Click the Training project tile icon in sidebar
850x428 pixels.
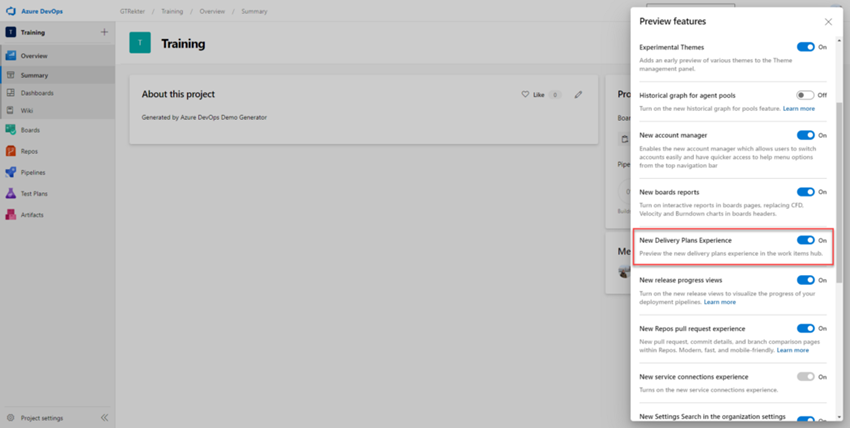10,32
